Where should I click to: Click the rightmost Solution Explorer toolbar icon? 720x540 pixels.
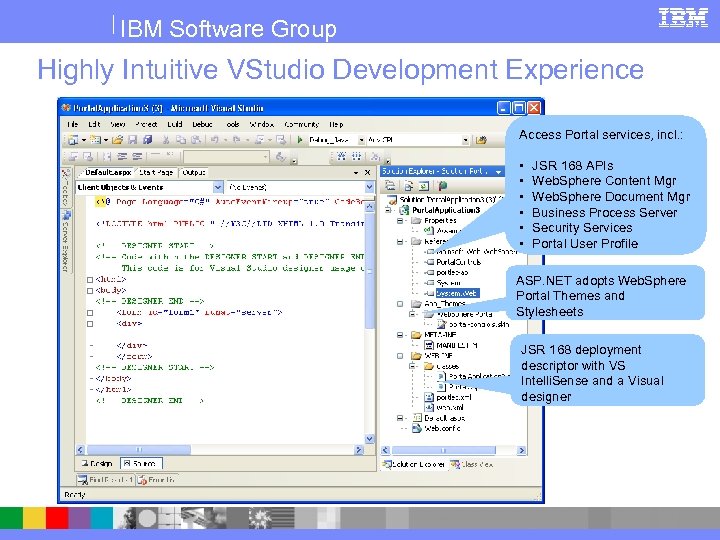click(x=442, y=186)
